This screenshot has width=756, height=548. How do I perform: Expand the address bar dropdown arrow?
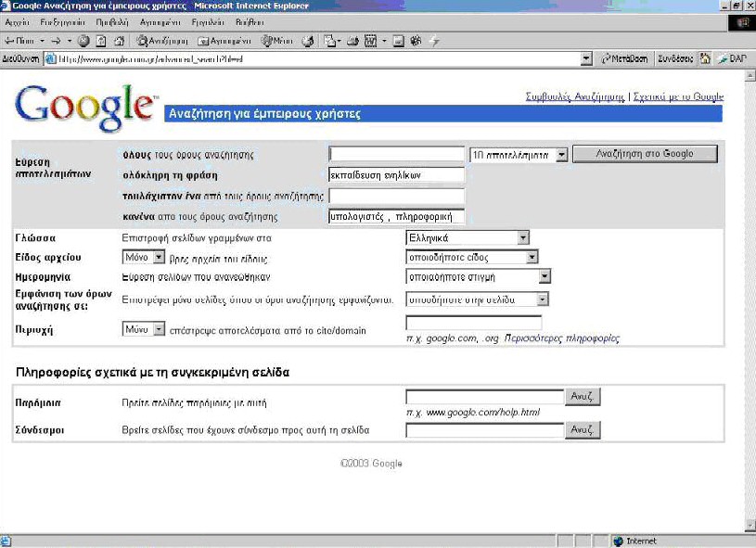tap(586, 59)
